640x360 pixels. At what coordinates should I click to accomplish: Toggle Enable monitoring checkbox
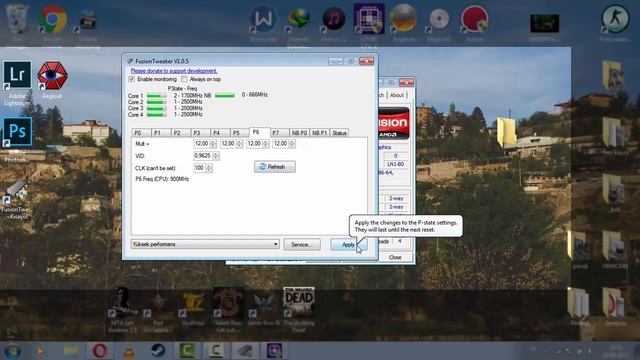pyautogui.click(x=132, y=79)
